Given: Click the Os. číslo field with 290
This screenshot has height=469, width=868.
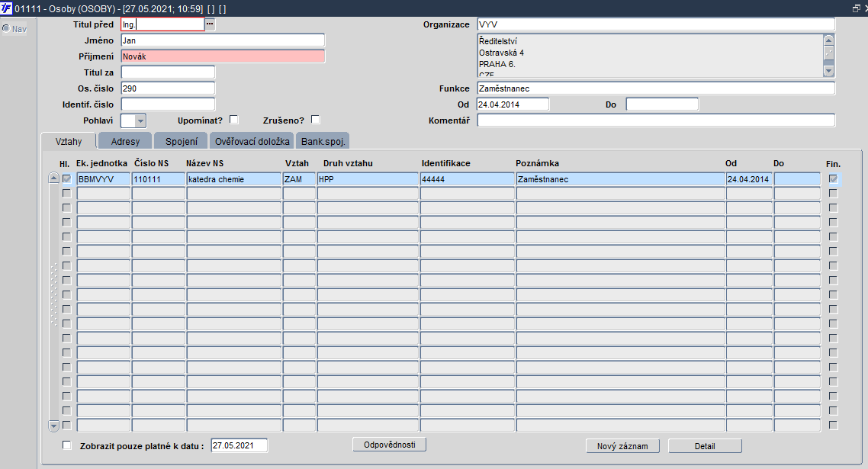Looking at the screenshot, I should click(168, 88).
